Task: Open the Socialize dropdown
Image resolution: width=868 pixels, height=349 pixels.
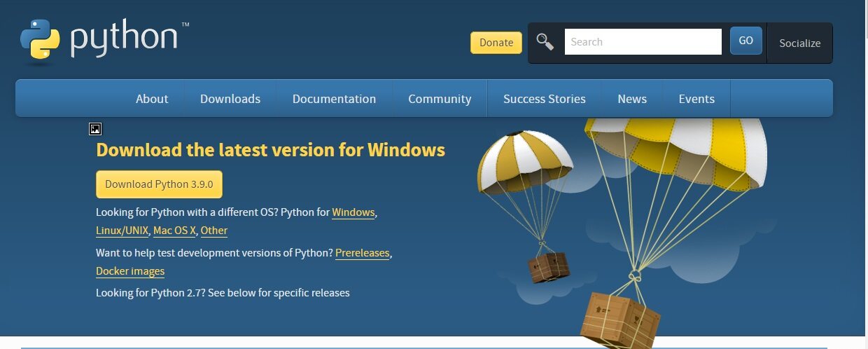Action: coord(800,43)
